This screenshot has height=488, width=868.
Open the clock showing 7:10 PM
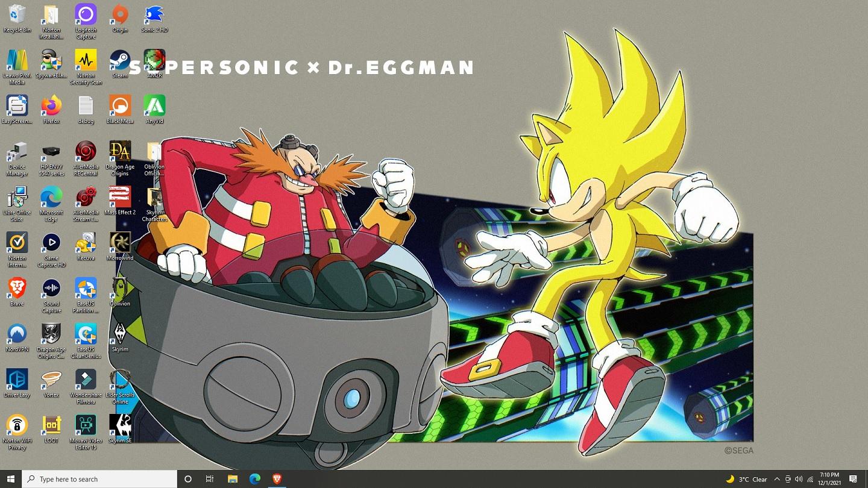(x=829, y=479)
